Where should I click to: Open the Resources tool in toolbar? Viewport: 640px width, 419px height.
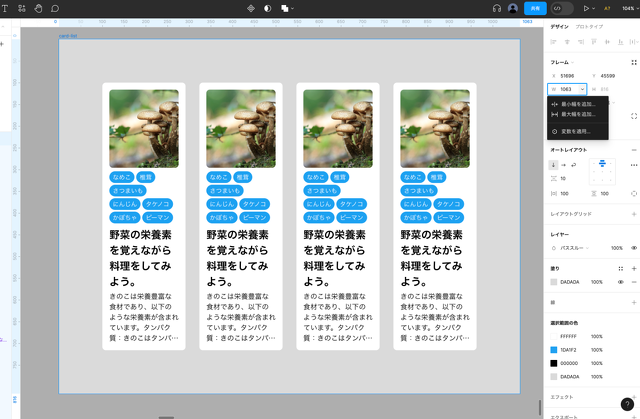[23, 8]
